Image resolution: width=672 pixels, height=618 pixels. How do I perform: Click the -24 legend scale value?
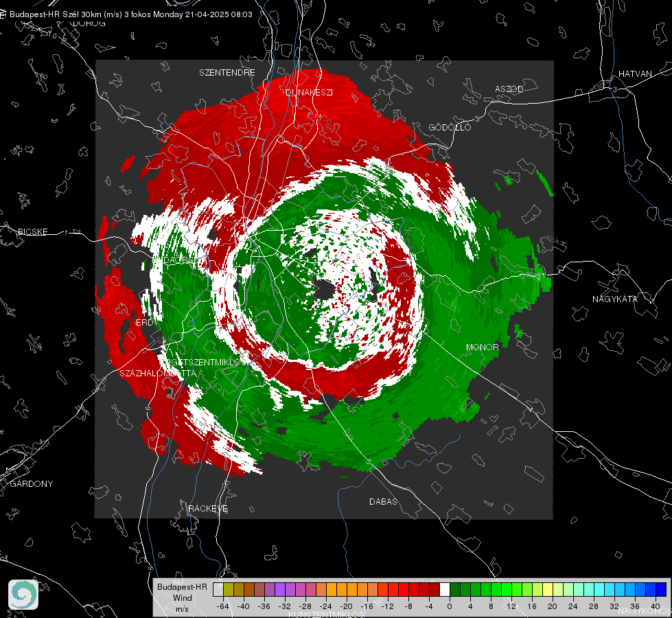tap(325, 606)
